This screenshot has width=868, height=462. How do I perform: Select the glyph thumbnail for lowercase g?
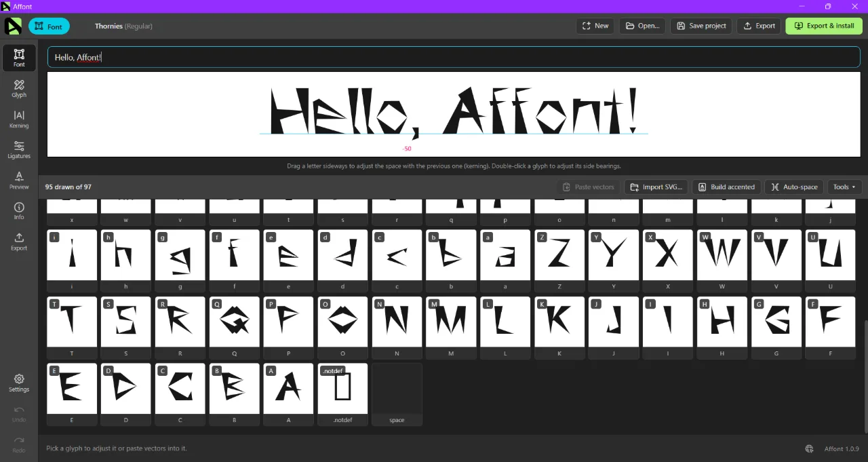point(180,261)
